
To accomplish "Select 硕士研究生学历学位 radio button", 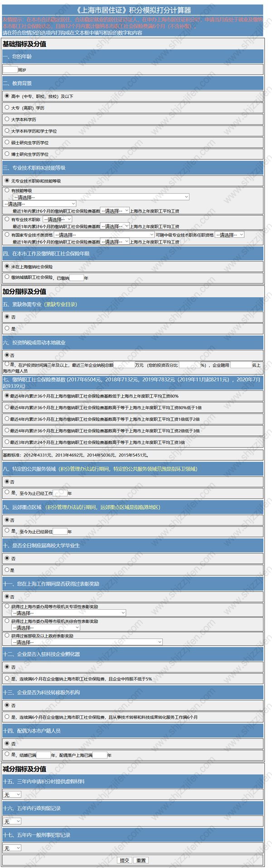I will [x=7, y=142].
